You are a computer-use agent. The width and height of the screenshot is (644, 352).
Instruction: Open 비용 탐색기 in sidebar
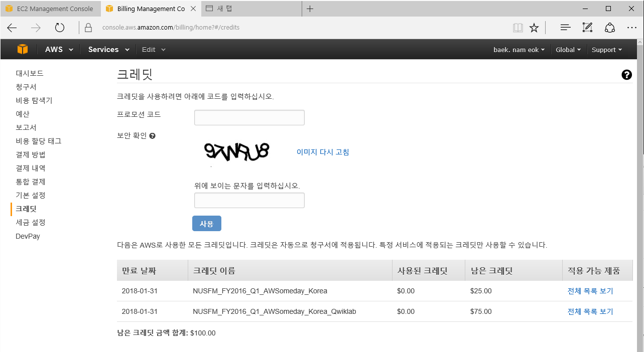(34, 100)
